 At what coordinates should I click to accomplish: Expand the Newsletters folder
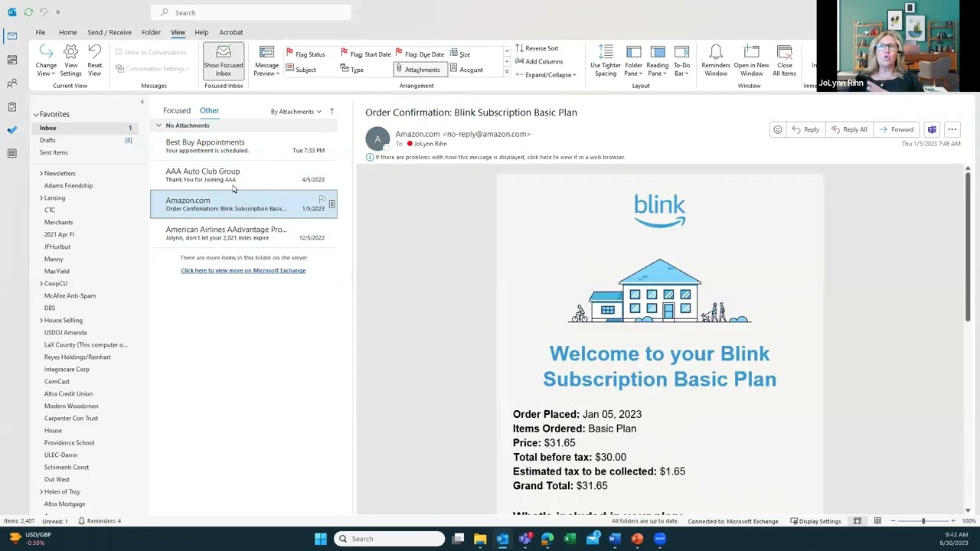(41, 174)
